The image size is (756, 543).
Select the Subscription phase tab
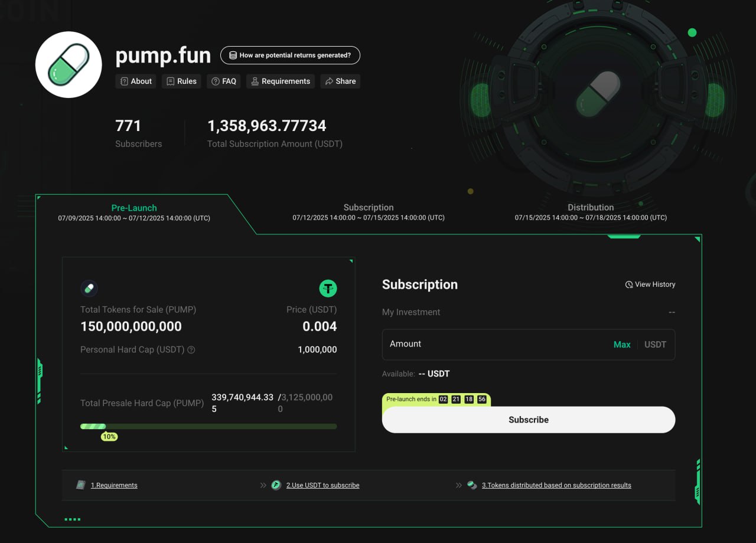(x=369, y=212)
